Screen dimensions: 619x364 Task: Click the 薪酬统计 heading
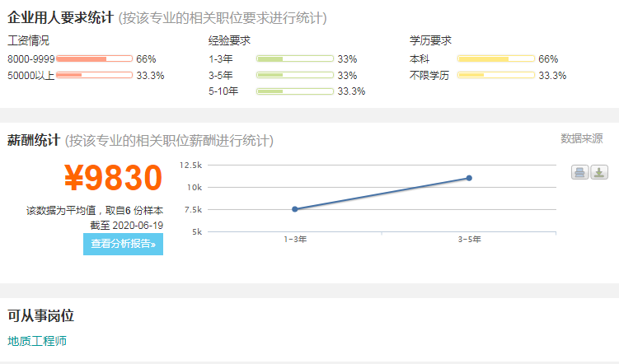(34, 140)
